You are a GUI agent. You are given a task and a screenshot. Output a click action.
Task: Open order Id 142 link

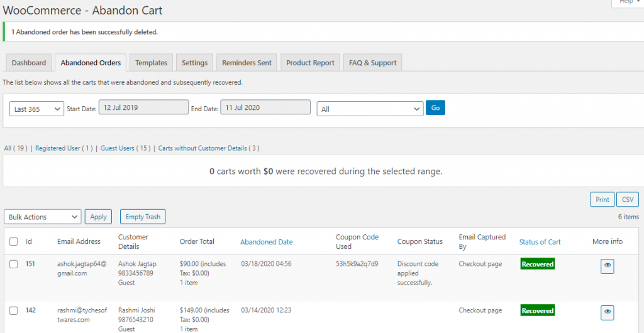point(30,310)
